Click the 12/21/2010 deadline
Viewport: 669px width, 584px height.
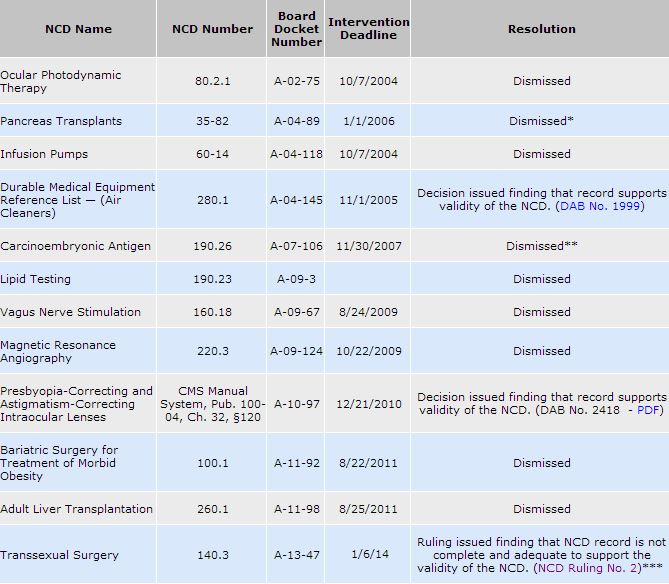tap(369, 404)
